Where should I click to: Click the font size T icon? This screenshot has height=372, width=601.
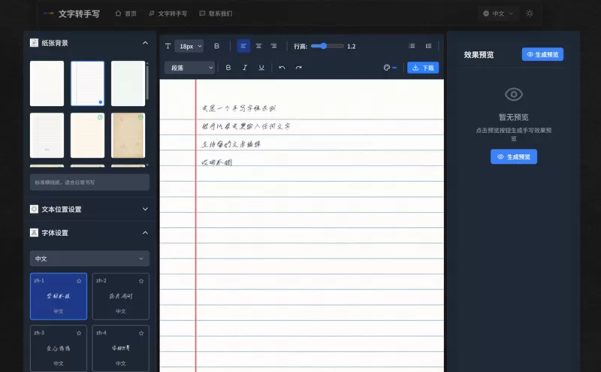point(168,46)
